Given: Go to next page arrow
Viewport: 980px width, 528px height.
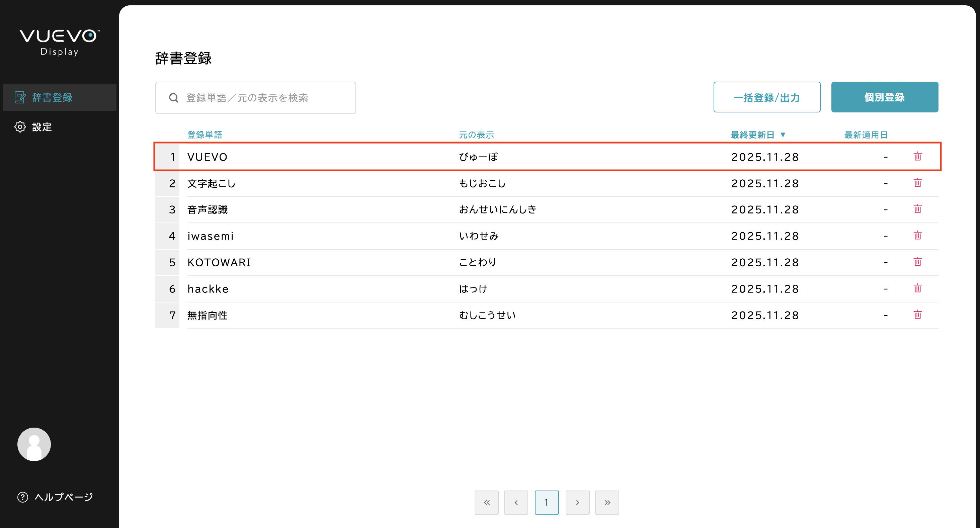Looking at the screenshot, I should [x=577, y=502].
